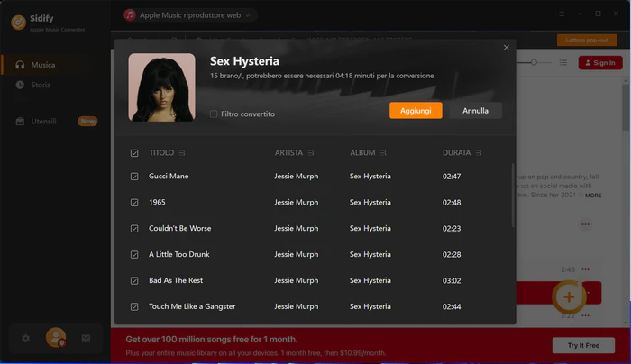This screenshot has height=364, width=631.
Task: Open settings with the gear icon
Action: coord(26,338)
